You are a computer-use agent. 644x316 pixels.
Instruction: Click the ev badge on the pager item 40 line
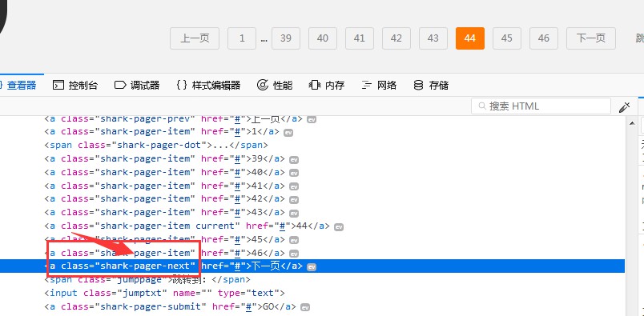294,173
